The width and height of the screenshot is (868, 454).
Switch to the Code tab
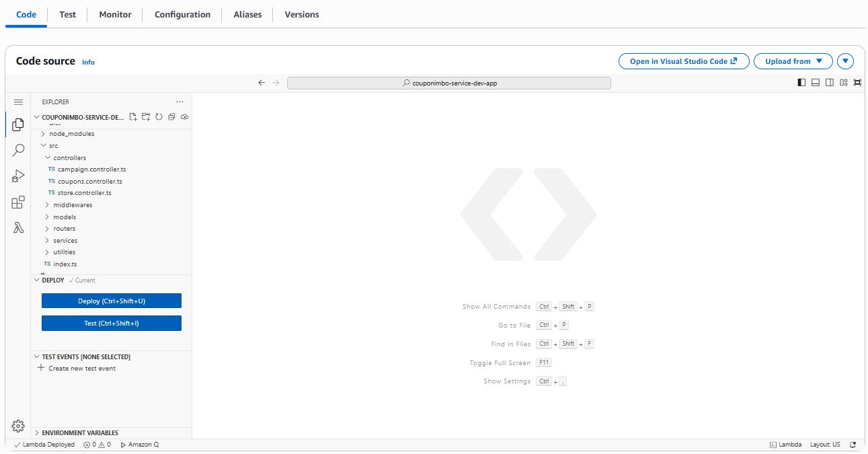click(x=26, y=14)
